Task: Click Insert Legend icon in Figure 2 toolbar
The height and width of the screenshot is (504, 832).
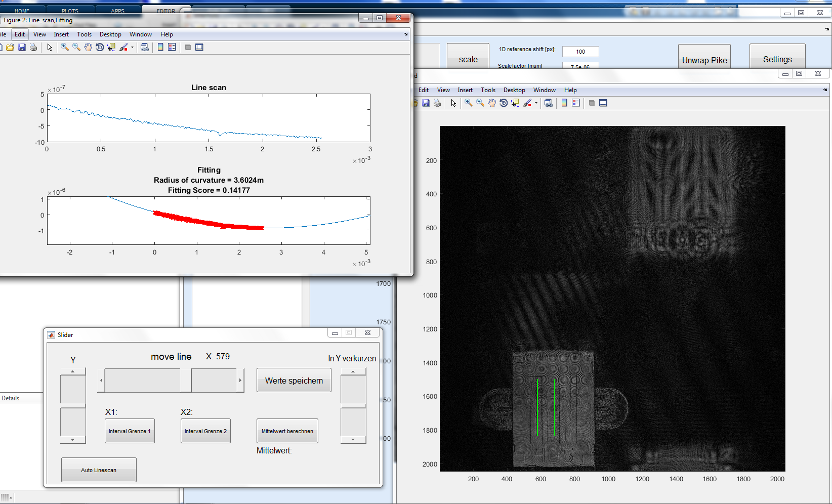Action: point(172,47)
